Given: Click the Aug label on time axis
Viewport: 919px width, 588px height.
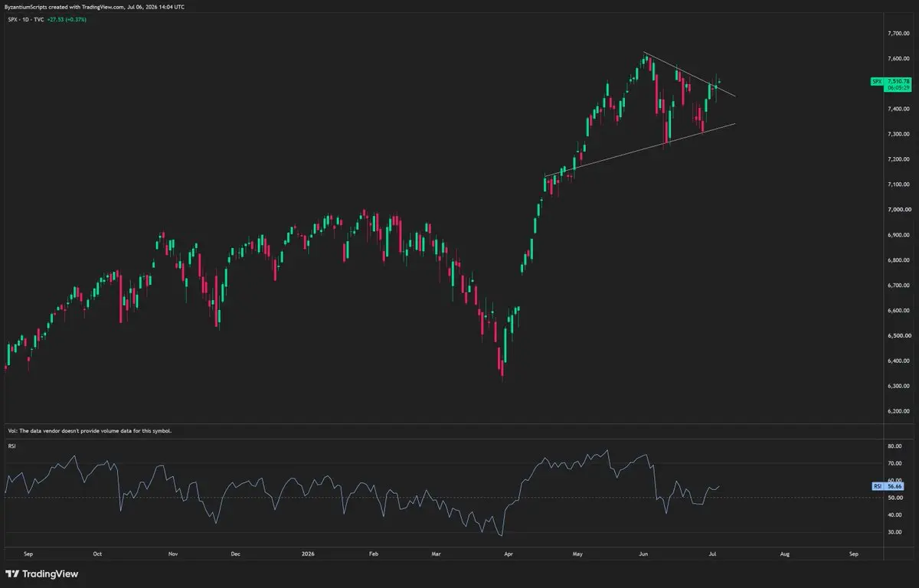Looking at the screenshot, I should 783,553.
